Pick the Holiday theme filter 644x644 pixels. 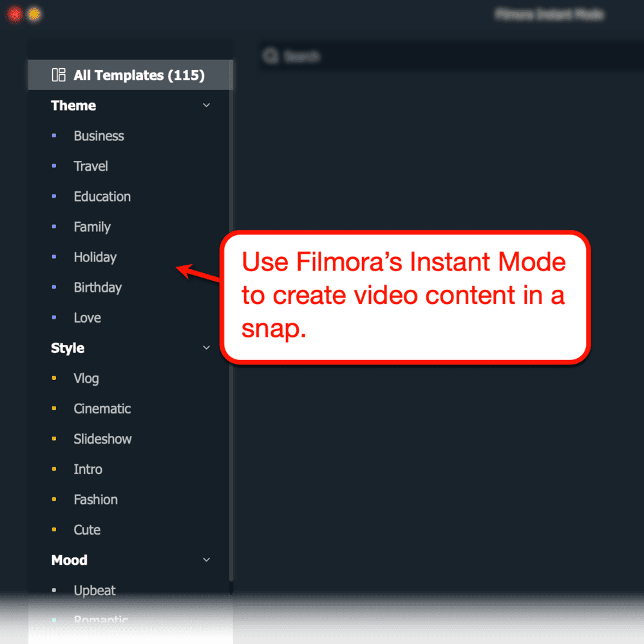95,257
